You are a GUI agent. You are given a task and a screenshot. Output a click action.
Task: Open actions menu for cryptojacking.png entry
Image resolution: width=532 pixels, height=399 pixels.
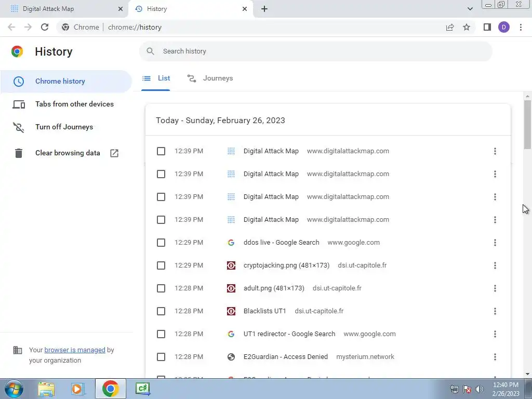495,265
